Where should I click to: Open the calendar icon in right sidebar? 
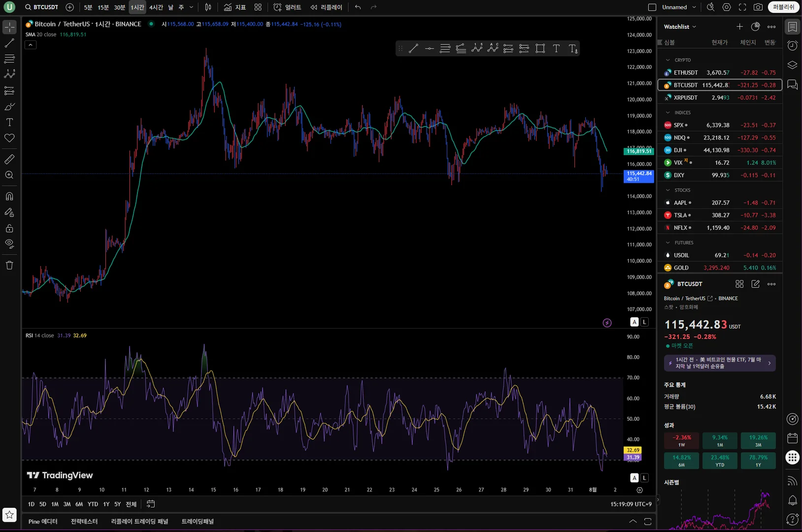(x=792, y=438)
